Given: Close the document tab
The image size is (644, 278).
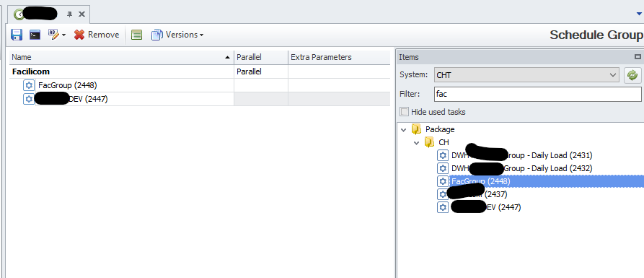Looking at the screenshot, I should point(81,14).
